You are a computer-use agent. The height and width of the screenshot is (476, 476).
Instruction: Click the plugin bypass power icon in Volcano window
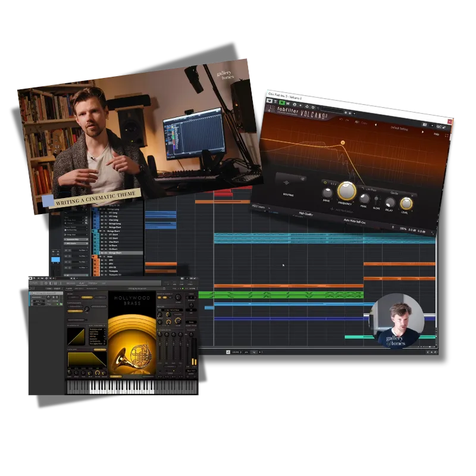pyautogui.click(x=270, y=101)
